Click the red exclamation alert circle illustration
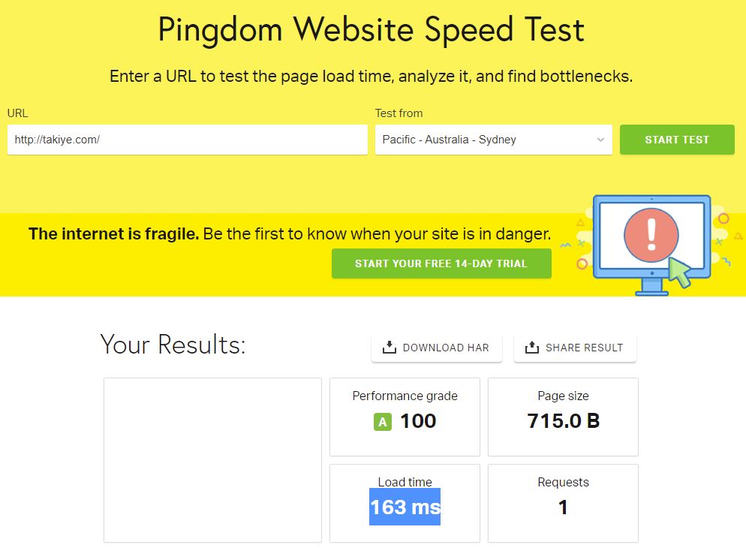The height and width of the screenshot is (560, 746). (651, 235)
